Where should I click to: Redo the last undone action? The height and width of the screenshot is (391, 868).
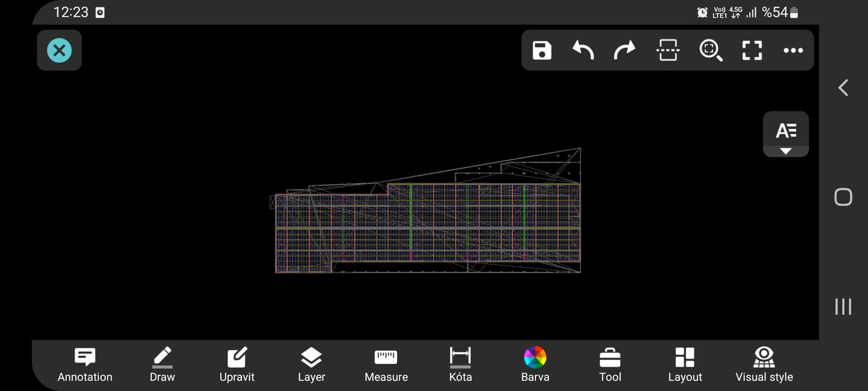coord(624,51)
